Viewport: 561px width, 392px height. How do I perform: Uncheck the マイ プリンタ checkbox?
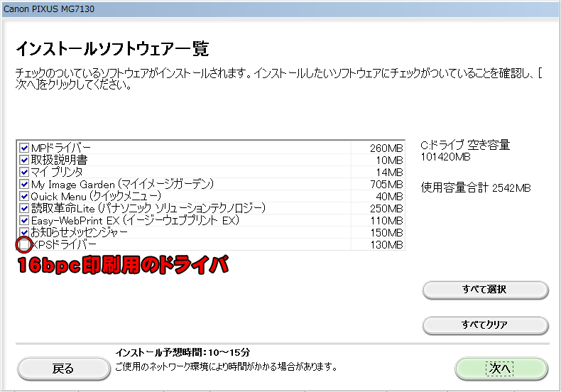[24, 172]
